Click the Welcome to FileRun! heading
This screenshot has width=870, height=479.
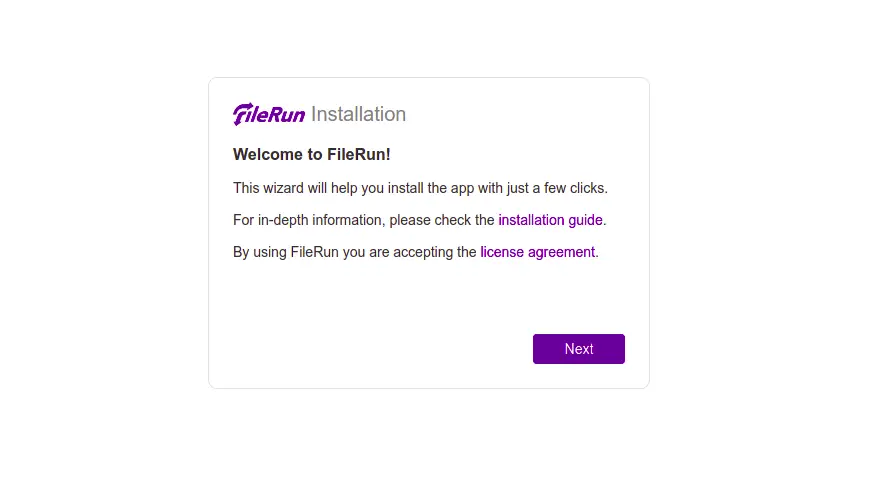(312, 154)
